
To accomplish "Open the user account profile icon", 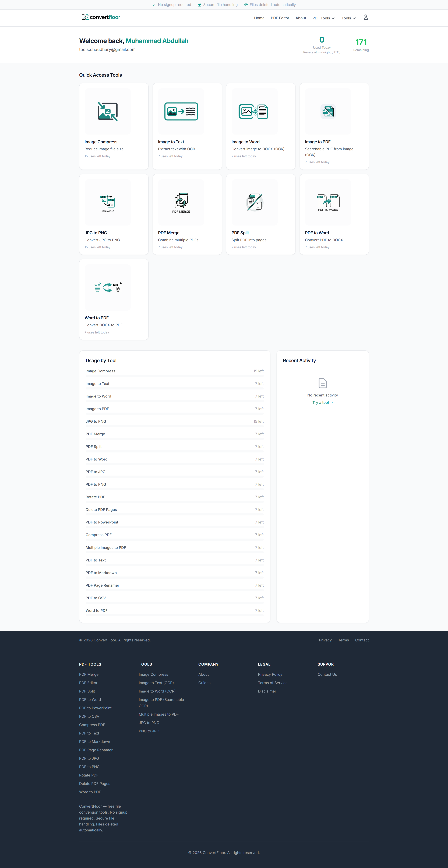I will pos(365,17).
